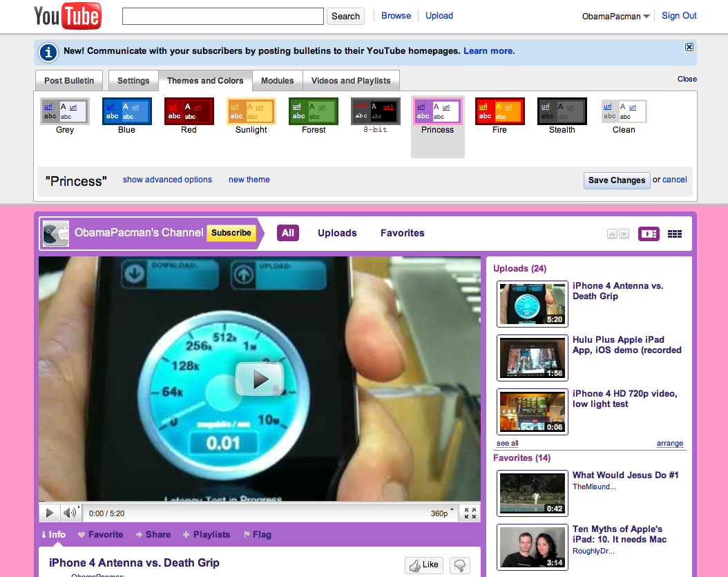Click the ObamaPacman channel avatar
Image resolution: width=728 pixels, height=577 pixels.
[56, 233]
